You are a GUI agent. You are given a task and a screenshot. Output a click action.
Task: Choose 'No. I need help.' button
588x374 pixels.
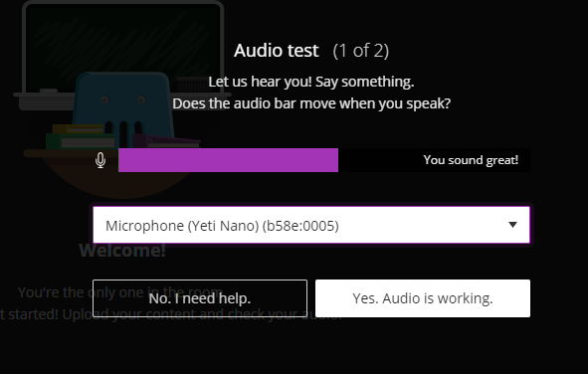200,298
